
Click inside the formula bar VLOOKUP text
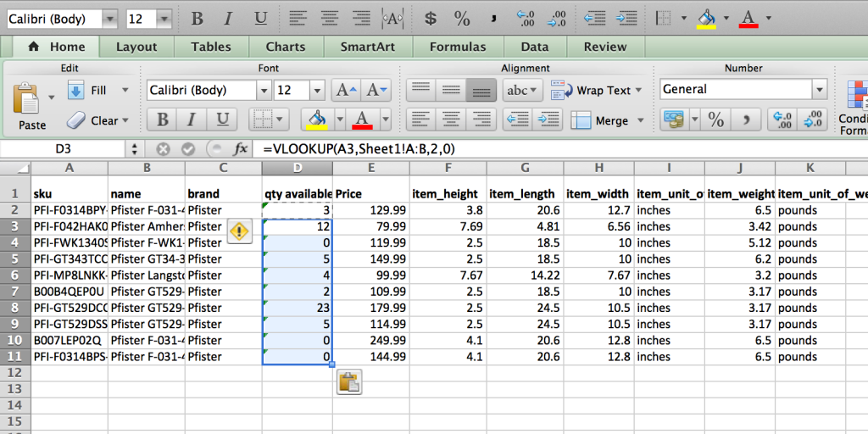click(359, 149)
